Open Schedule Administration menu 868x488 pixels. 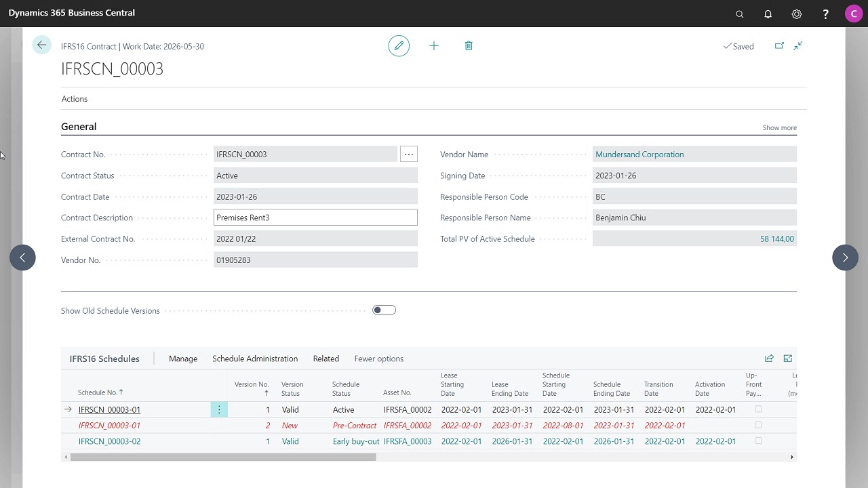point(255,359)
